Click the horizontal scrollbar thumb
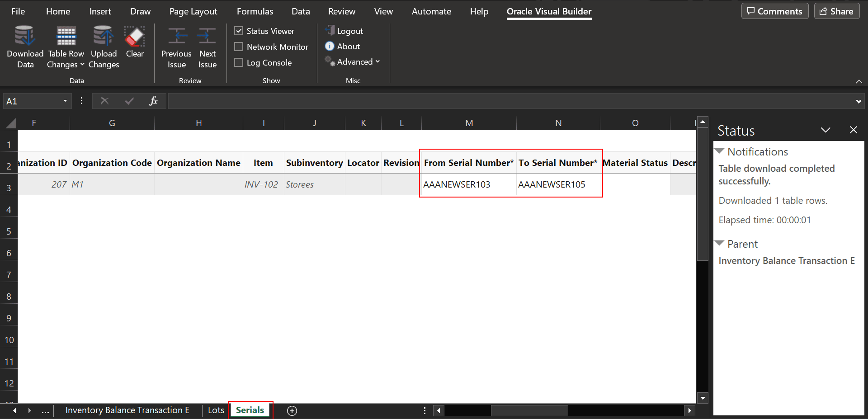This screenshot has height=419, width=868. tap(529, 410)
